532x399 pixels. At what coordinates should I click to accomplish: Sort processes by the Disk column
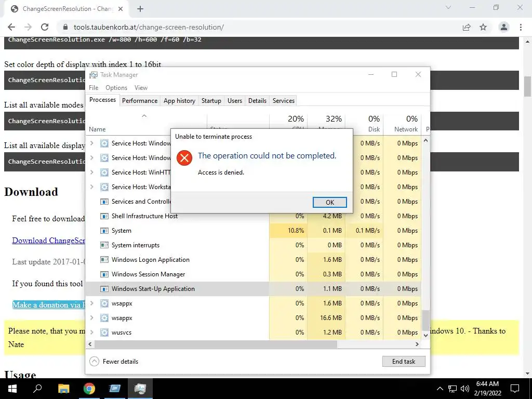[x=364, y=124]
